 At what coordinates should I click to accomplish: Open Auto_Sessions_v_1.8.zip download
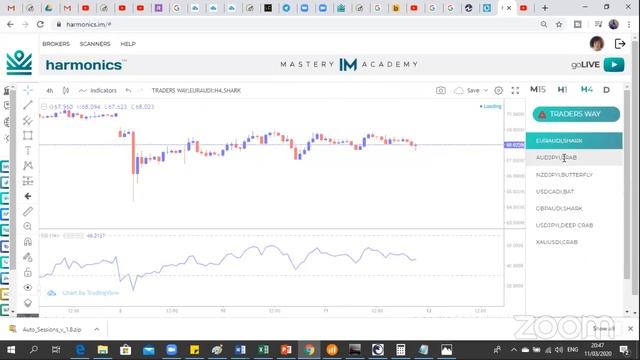pos(52,329)
